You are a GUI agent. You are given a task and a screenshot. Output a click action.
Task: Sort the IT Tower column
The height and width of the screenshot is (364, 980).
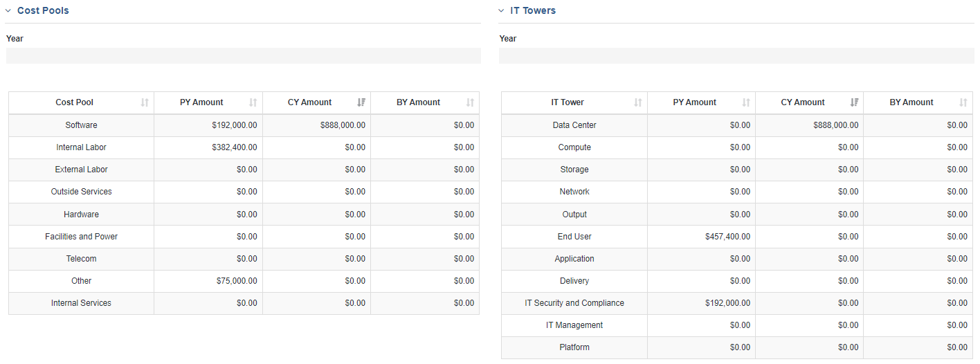pyautogui.click(x=637, y=102)
